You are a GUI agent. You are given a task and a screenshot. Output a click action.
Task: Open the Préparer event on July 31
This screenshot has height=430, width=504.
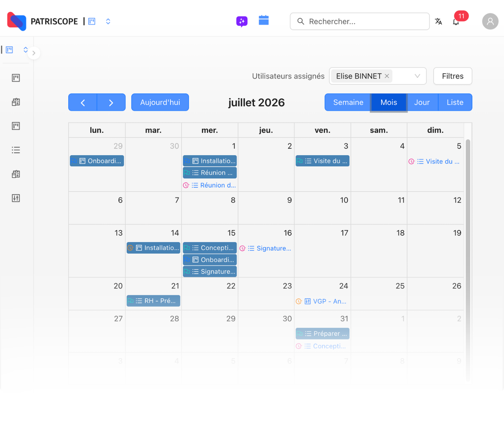click(x=322, y=333)
